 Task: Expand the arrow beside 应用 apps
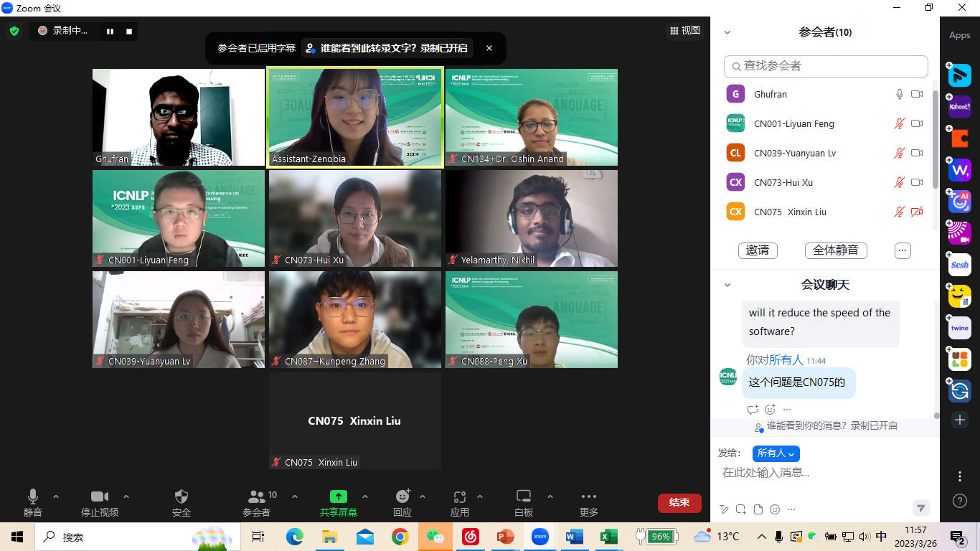pos(480,496)
